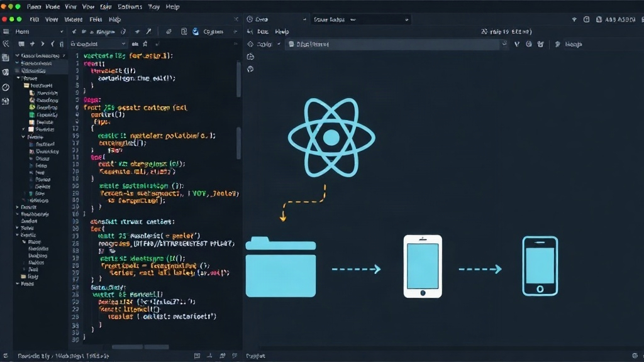Click the React atom logo

331,138
